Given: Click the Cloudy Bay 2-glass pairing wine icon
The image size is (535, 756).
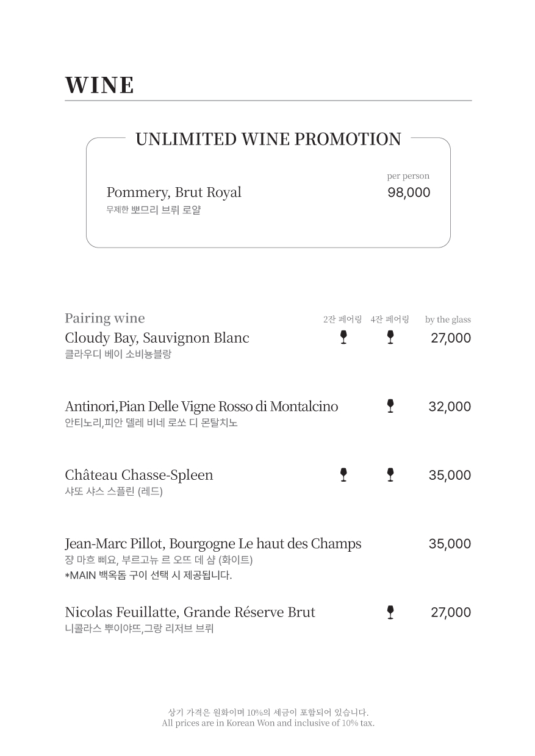Looking at the screenshot, I should tap(343, 337).
